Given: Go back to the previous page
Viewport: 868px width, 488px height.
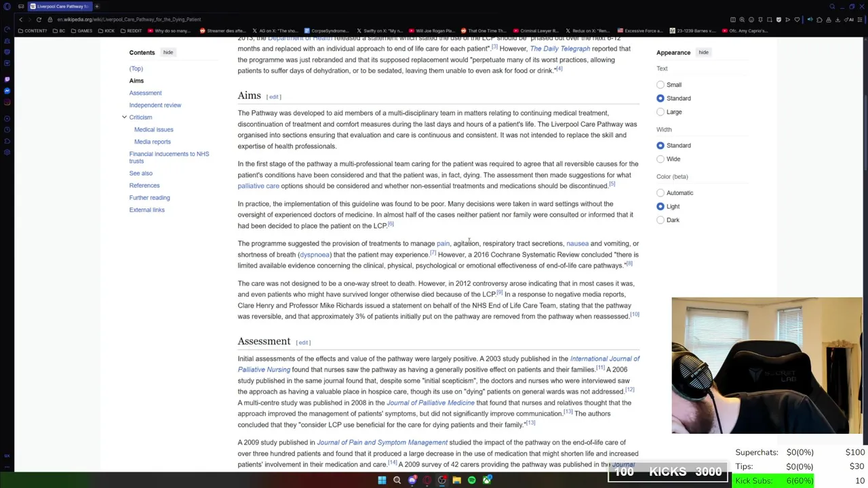Looking at the screenshot, I should 20,20.
